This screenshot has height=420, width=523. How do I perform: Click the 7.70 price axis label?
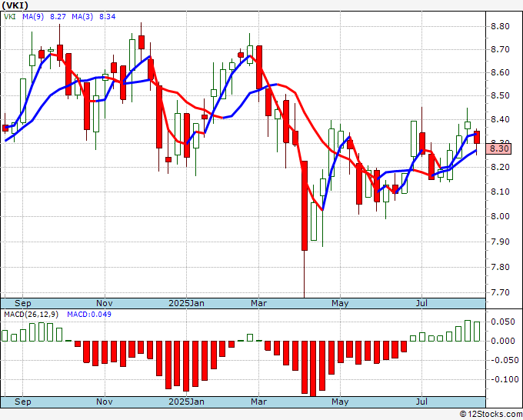(x=501, y=292)
